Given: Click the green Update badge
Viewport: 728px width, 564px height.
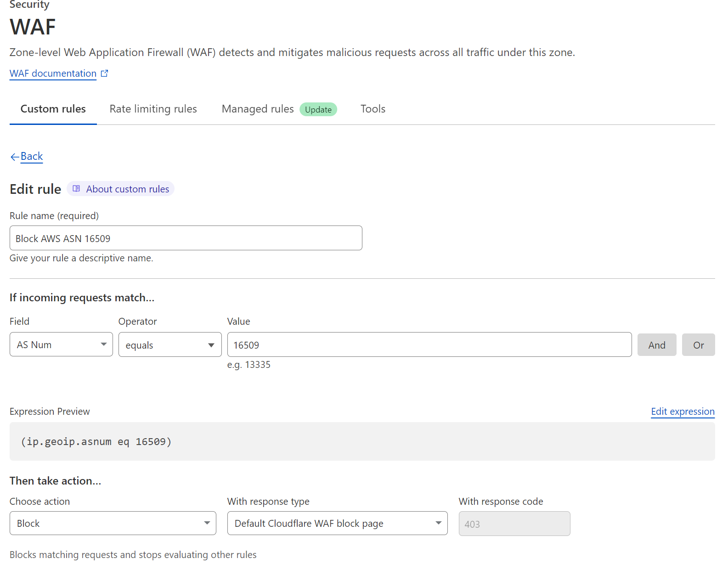Looking at the screenshot, I should coord(318,109).
